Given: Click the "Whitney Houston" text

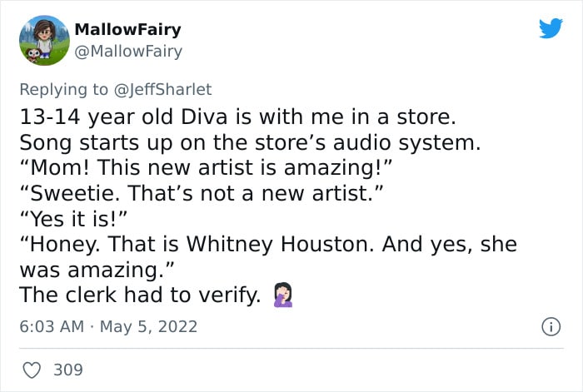Looking at the screenshot, I should 280,245.
